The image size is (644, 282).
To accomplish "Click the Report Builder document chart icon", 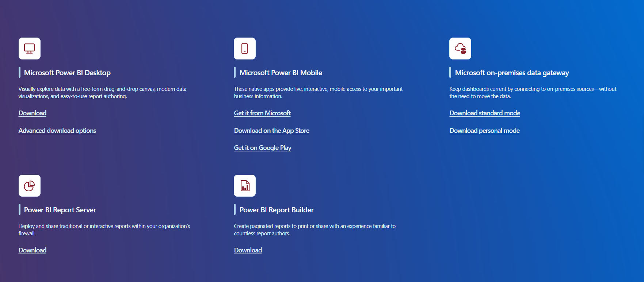I will tap(245, 186).
